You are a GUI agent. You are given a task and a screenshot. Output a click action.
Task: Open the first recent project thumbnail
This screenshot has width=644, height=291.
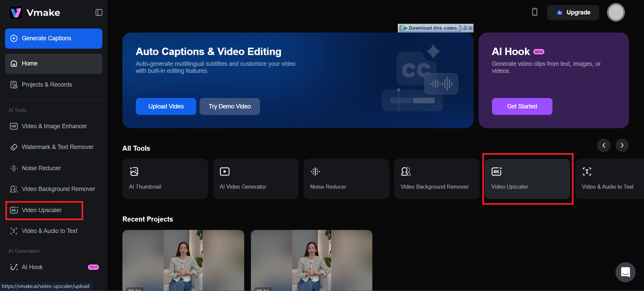(x=183, y=260)
